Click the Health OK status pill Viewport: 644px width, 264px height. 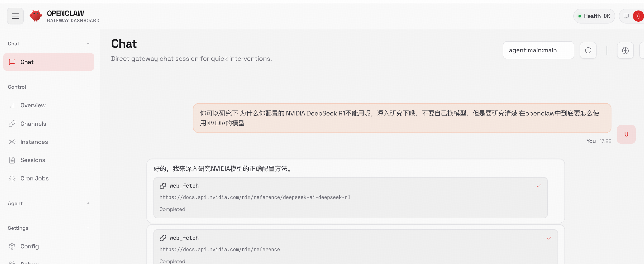pos(594,16)
